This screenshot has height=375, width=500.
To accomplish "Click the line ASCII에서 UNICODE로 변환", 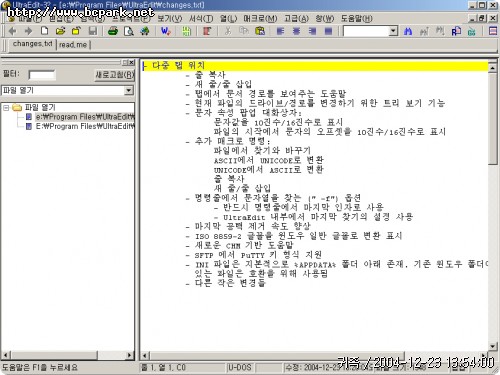I will (x=269, y=160).
